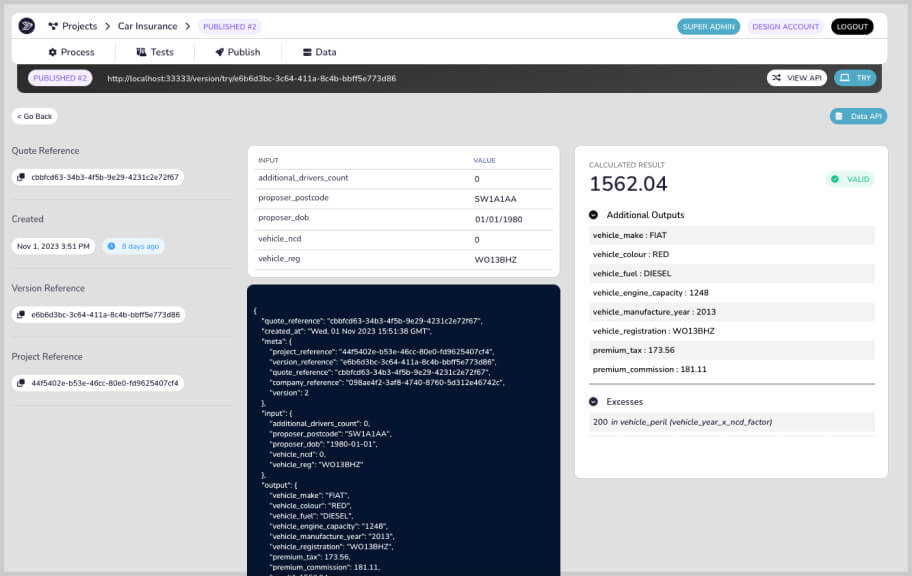Go back using the Go Back button
912x576 pixels.
coord(34,116)
